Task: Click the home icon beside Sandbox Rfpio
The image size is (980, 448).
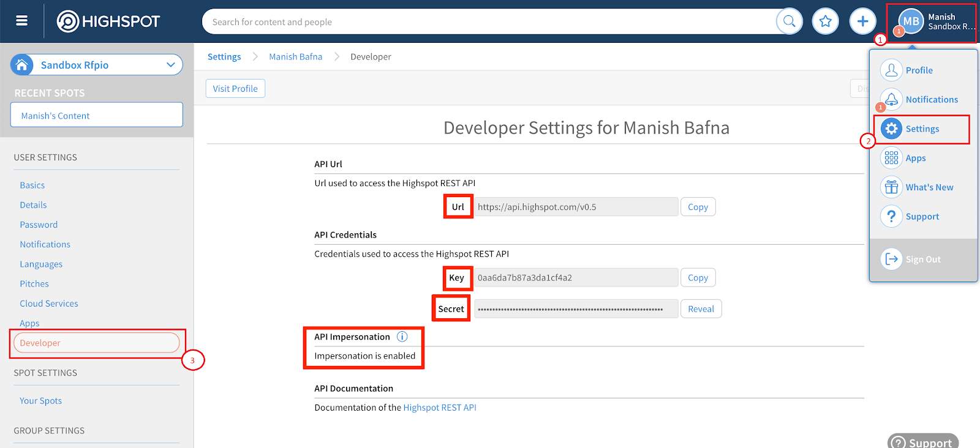Action: pos(22,65)
